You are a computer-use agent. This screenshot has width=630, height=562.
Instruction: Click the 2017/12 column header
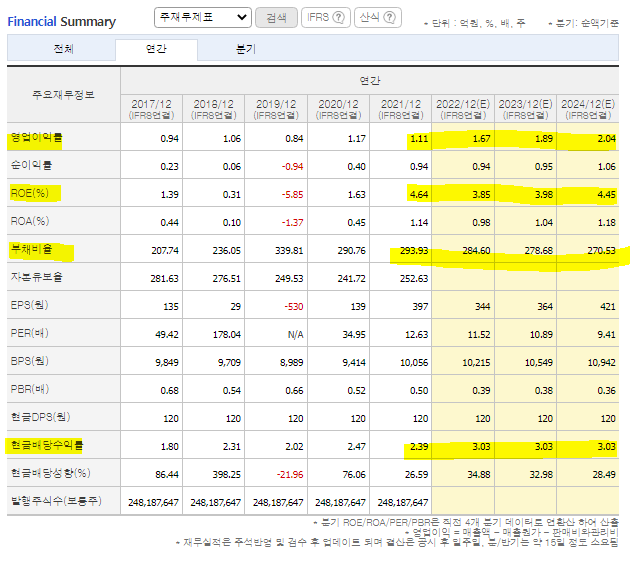click(151, 109)
